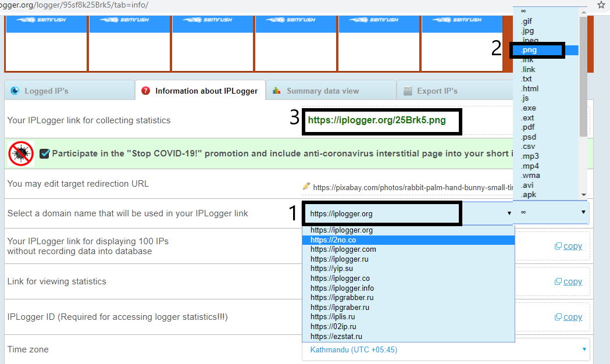Copy the 100 IPs display link

click(x=568, y=246)
